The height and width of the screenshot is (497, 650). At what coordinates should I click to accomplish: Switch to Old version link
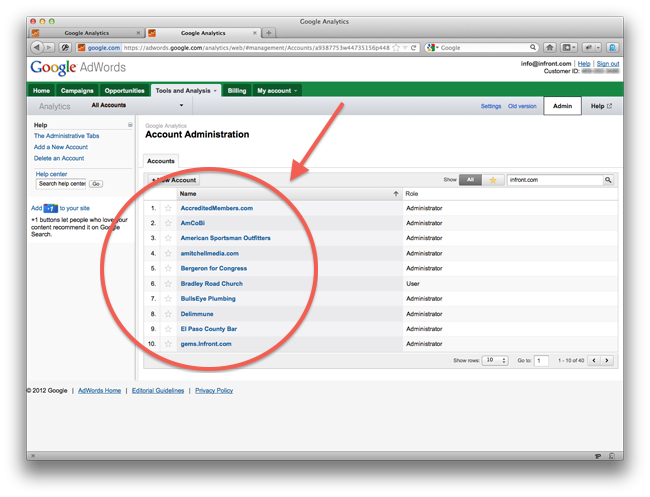coord(522,106)
